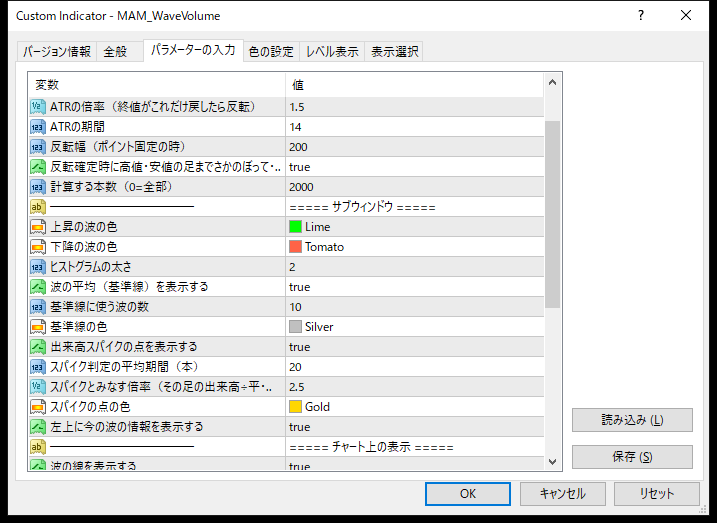717x523 pixels.
Task: Toggle the true value of 左上に今の波の情報を表示する
Action: (415, 427)
